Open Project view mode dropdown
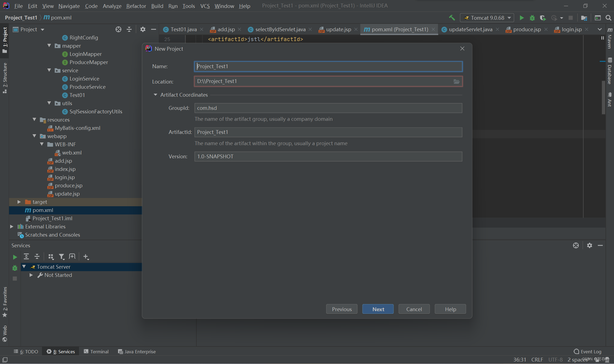The image size is (614, 364). (43, 29)
